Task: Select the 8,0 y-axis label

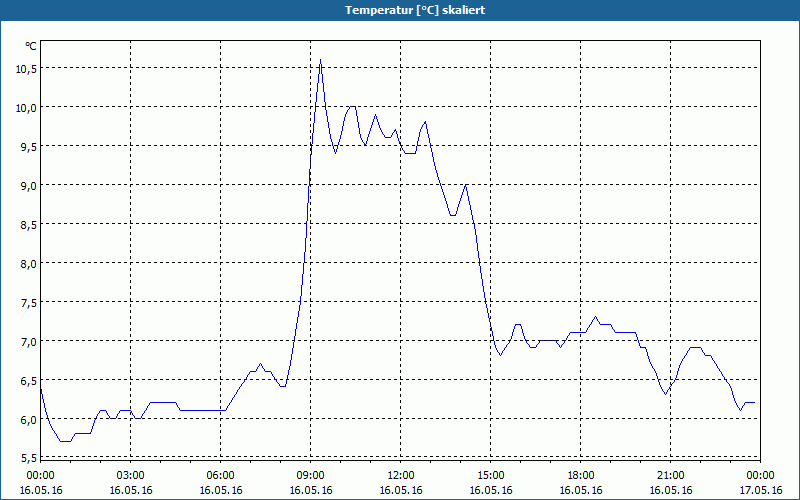Action: [29, 264]
